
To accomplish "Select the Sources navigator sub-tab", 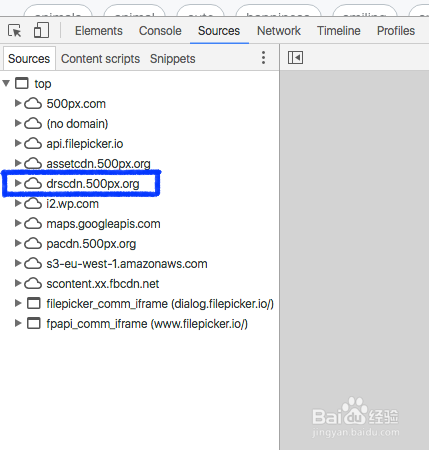I will coord(29,59).
